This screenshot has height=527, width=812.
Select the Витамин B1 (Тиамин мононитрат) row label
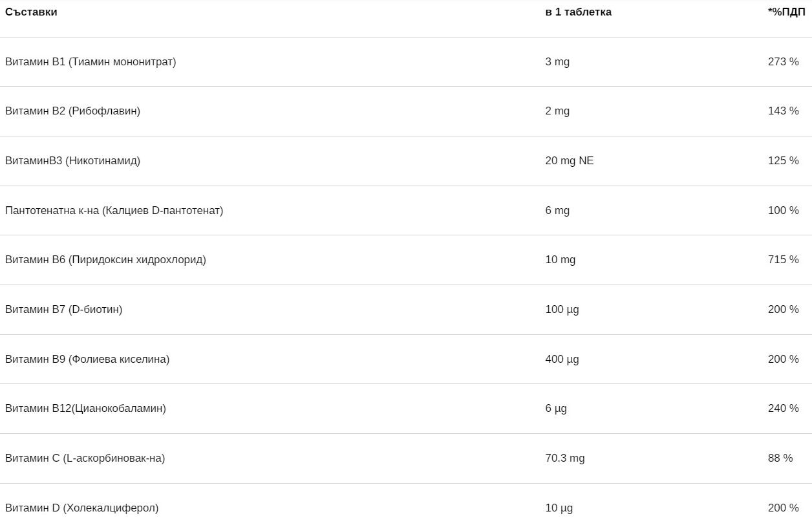point(91,61)
